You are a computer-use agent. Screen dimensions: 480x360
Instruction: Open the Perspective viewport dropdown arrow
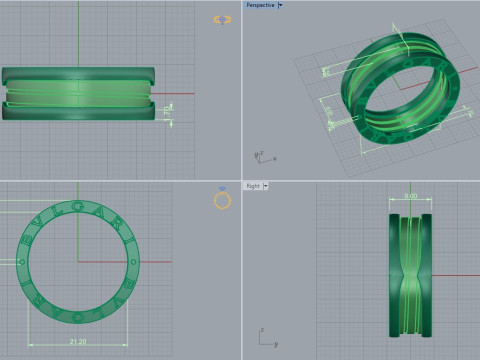pyautogui.click(x=280, y=5)
